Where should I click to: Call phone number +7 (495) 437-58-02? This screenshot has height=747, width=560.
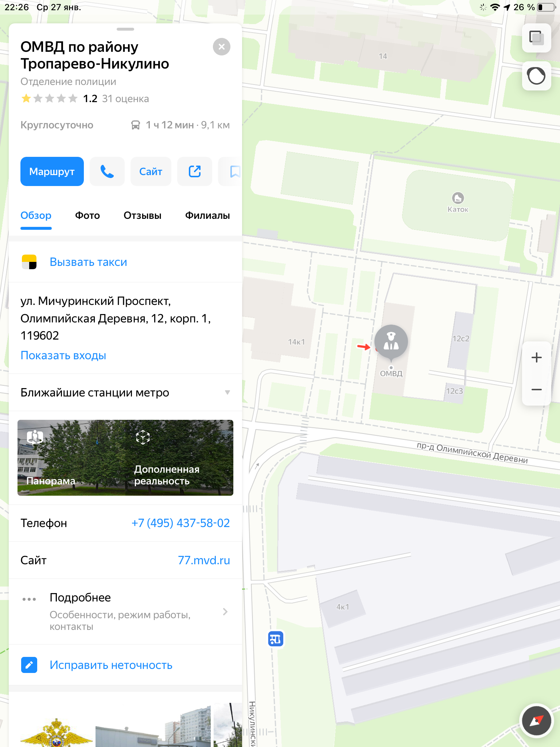181,523
